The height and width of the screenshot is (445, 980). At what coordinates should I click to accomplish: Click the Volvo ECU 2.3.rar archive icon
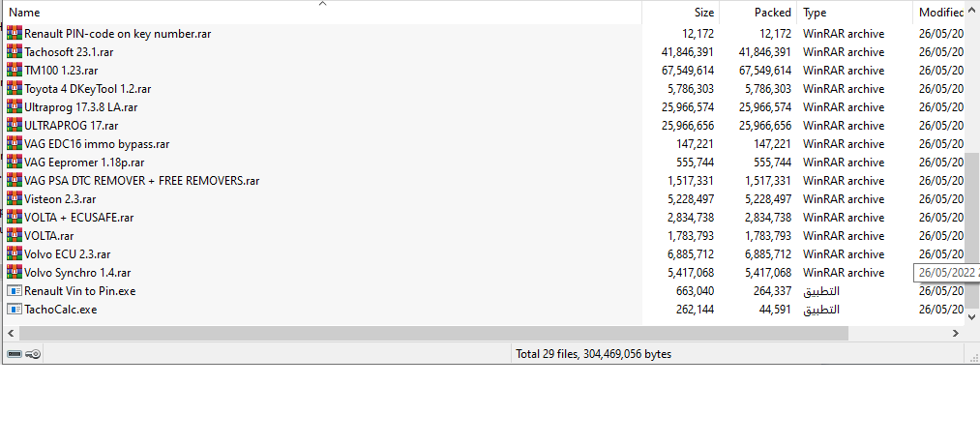[15, 254]
